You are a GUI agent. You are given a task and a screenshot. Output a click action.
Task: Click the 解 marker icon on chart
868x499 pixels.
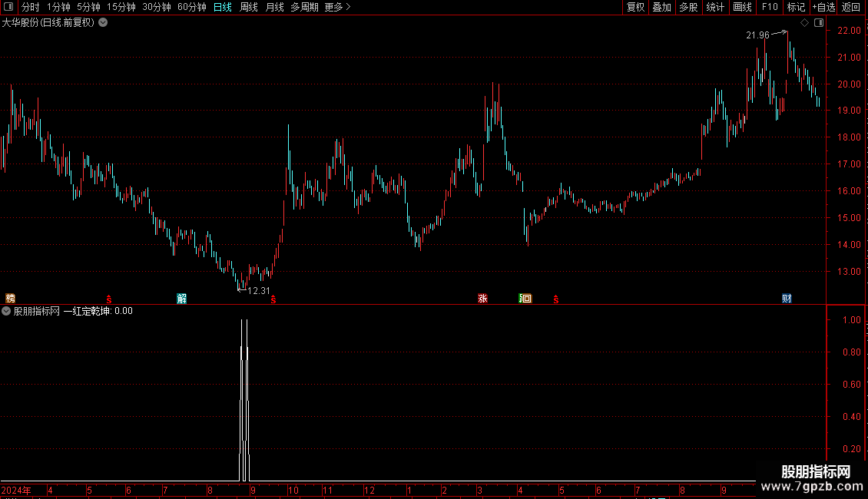181,299
